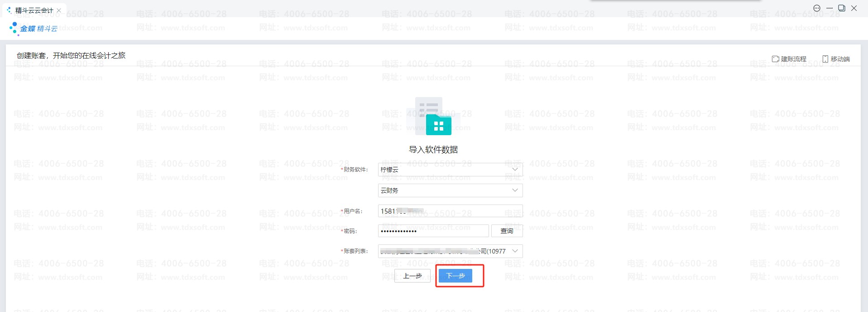Screen dimensions: 868x312
Task: Close the 精斗云云会计 tab
Action: point(59,10)
